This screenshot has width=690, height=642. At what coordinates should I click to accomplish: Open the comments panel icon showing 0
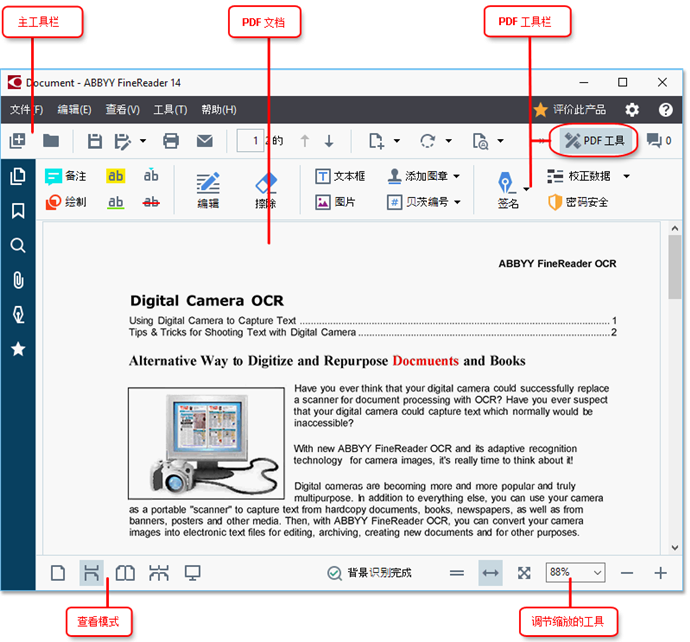point(659,141)
